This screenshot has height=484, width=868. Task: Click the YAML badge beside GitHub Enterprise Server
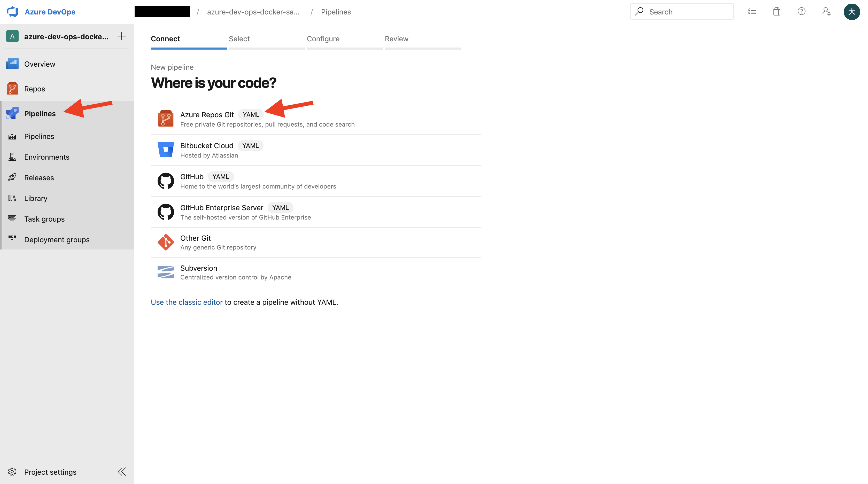pos(280,207)
